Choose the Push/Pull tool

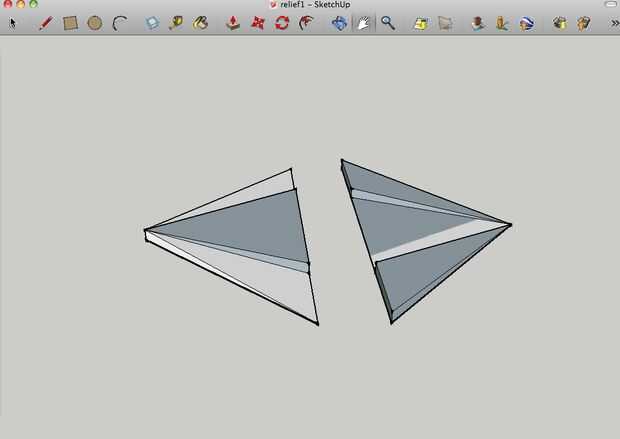pyautogui.click(x=233, y=23)
